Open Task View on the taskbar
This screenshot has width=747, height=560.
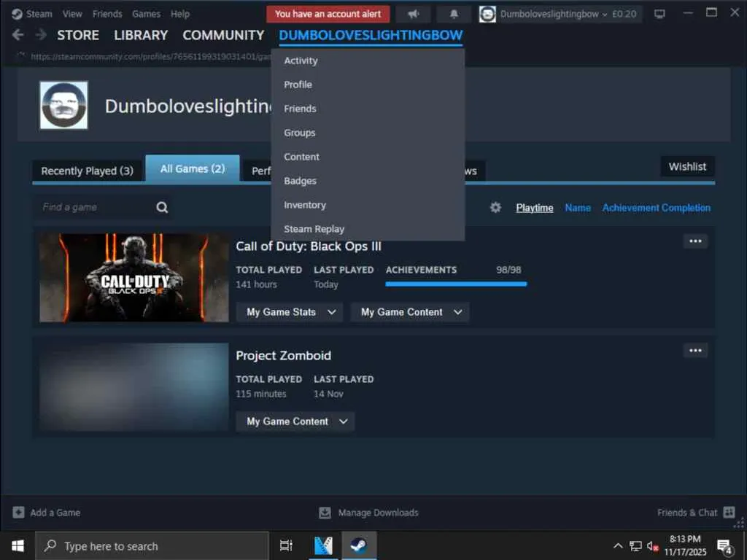point(286,545)
